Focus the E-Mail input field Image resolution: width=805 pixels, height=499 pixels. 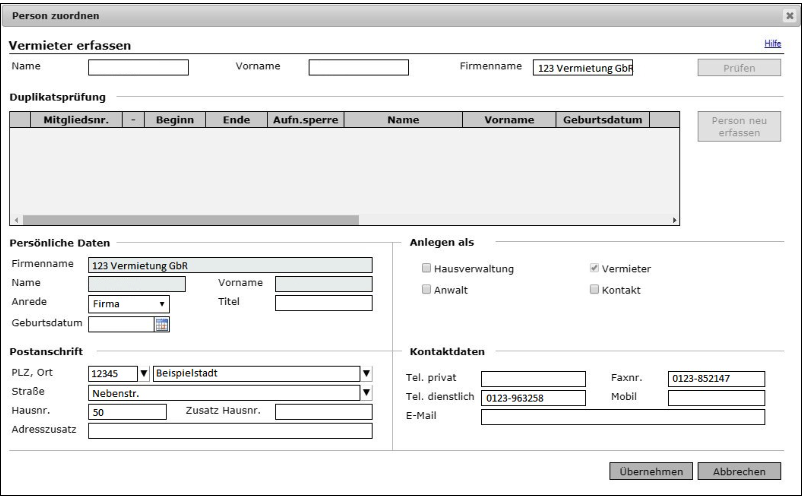623,417
